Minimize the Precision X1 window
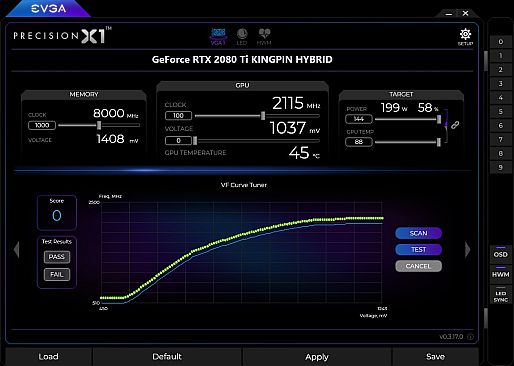Image resolution: width=514 pixels, height=366 pixels. point(449,14)
